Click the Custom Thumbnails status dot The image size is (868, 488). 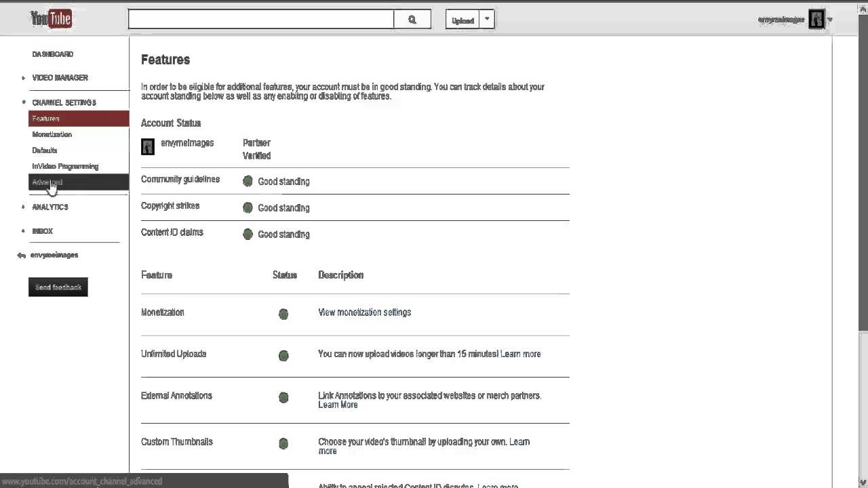coord(283,443)
